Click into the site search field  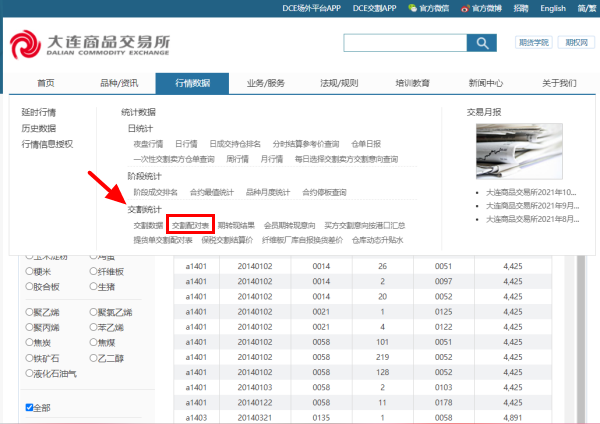pos(406,43)
